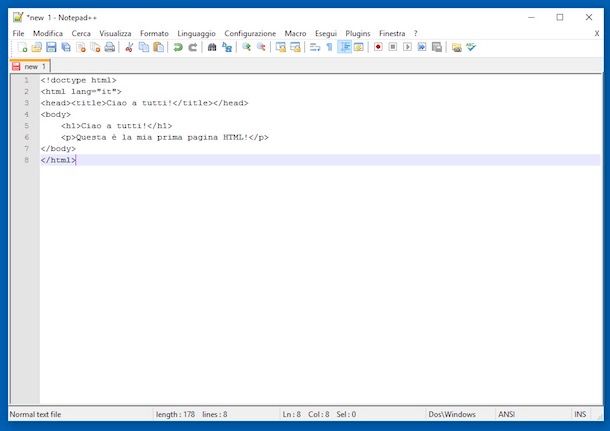Click the Cut scissors icon

[x=129, y=47]
